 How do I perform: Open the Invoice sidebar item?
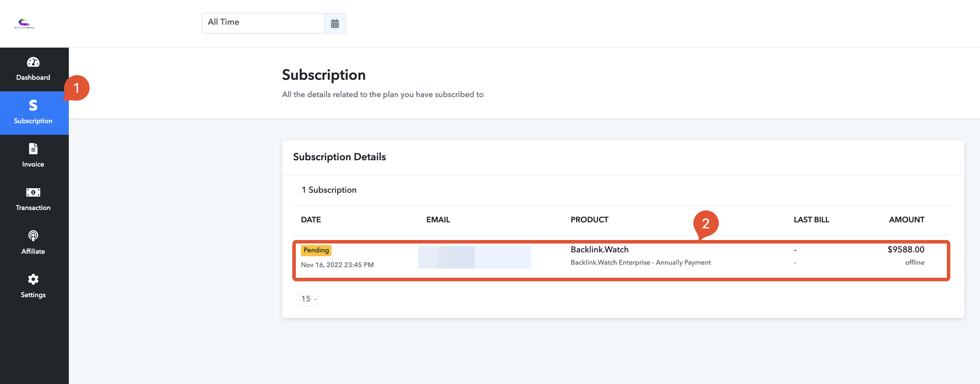point(33,156)
